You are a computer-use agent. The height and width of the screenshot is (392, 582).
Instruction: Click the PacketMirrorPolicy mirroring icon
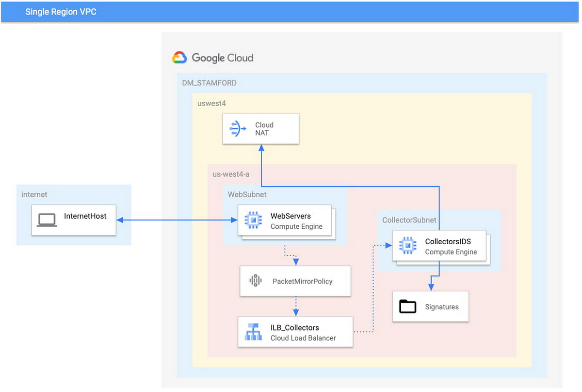[x=255, y=281]
